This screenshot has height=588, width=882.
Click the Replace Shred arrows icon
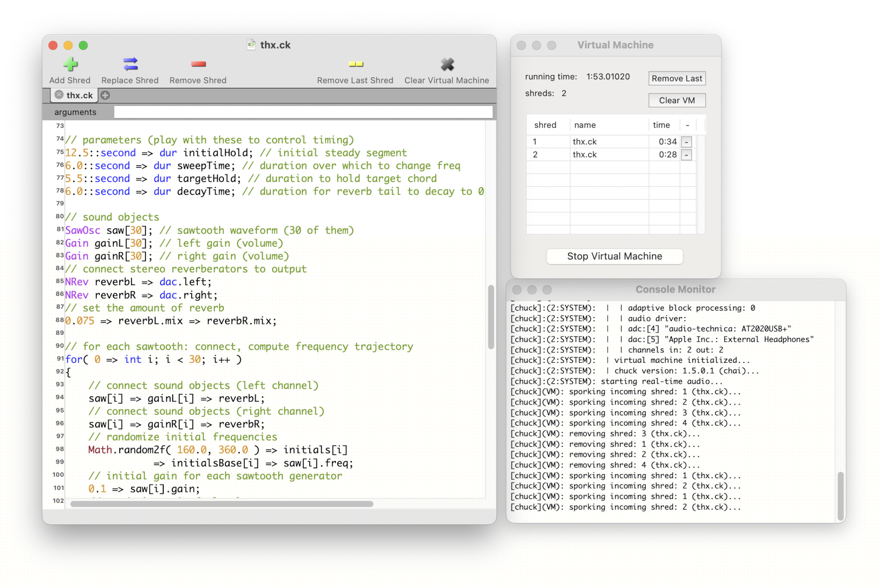point(130,65)
